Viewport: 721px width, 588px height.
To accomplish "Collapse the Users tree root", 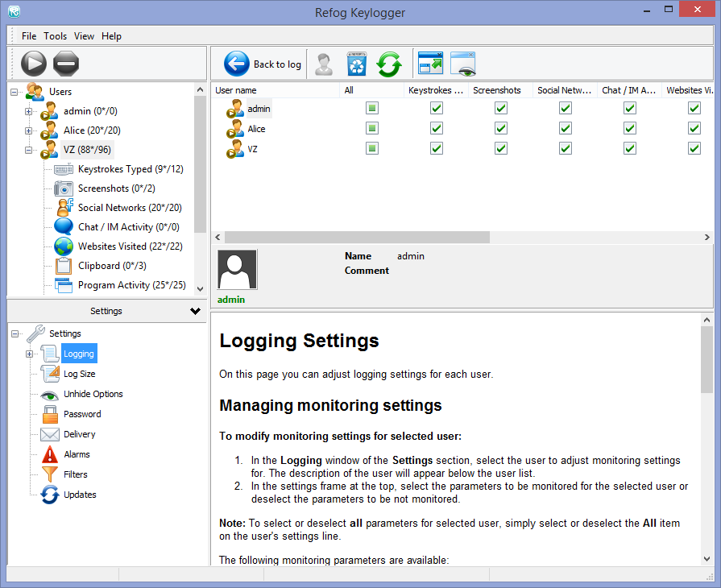I will click(x=15, y=92).
